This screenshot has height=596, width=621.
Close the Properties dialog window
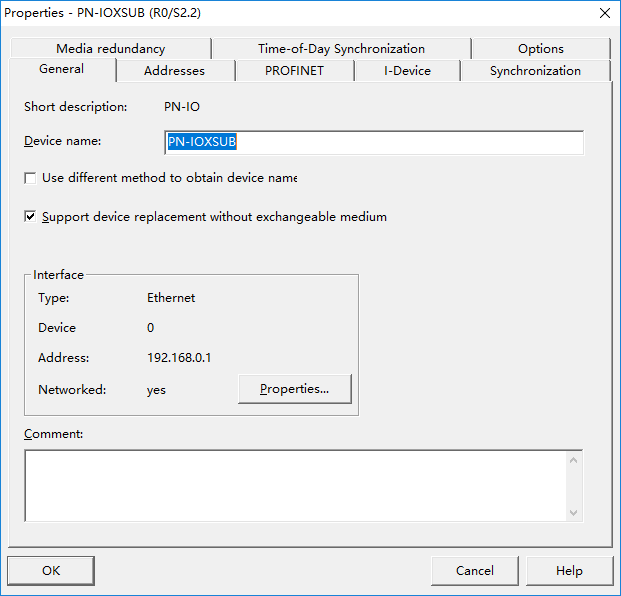pyautogui.click(x=604, y=13)
